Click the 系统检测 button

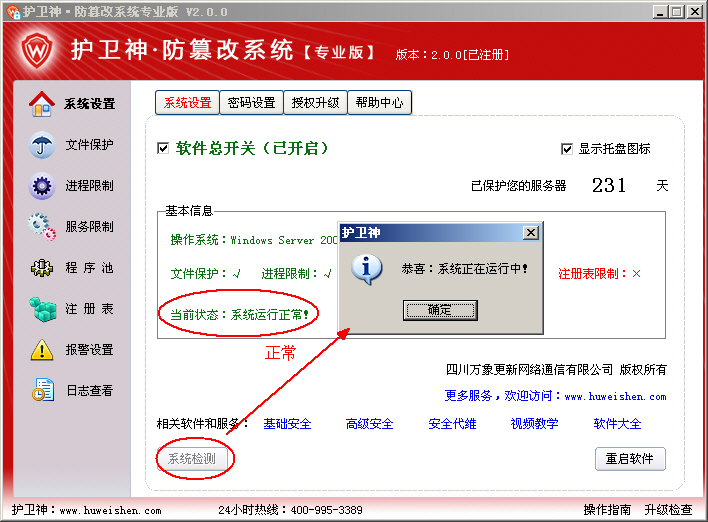[192, 459]
